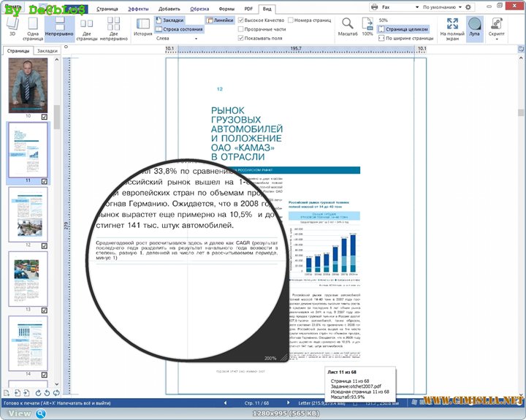
Task: Enable Номера страниц checkbox
Action: [x=291, y=20]
